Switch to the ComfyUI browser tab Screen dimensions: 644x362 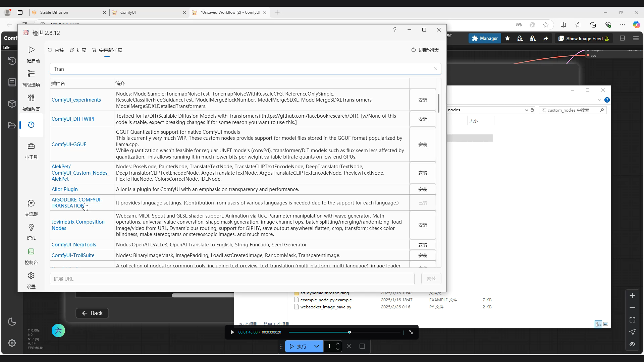click(x=149, y=12)
